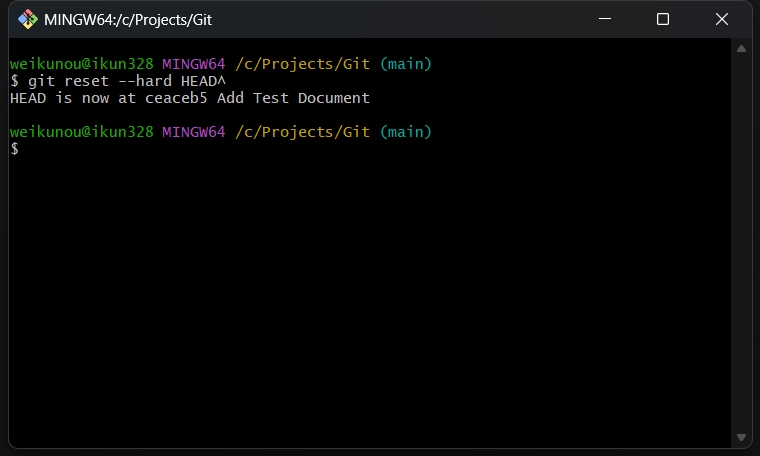Maximize the Git Bash window
The image size is (760, 456).
coord(663,19)
